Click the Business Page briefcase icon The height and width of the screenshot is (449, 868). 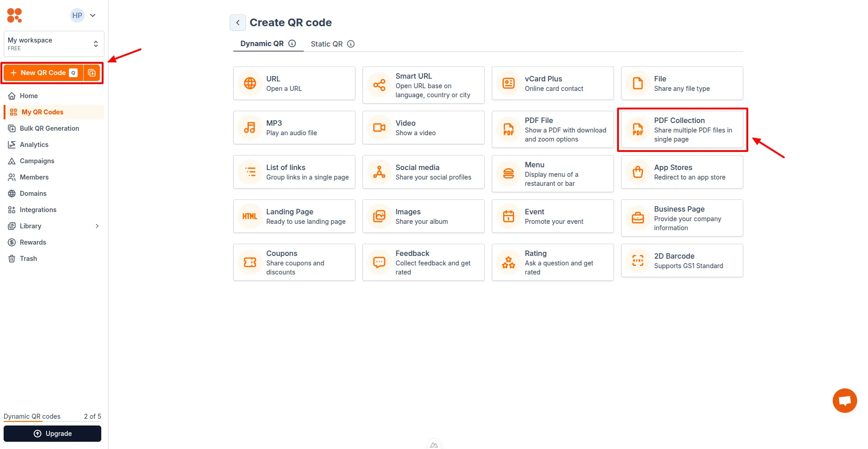tap(638, 218)
